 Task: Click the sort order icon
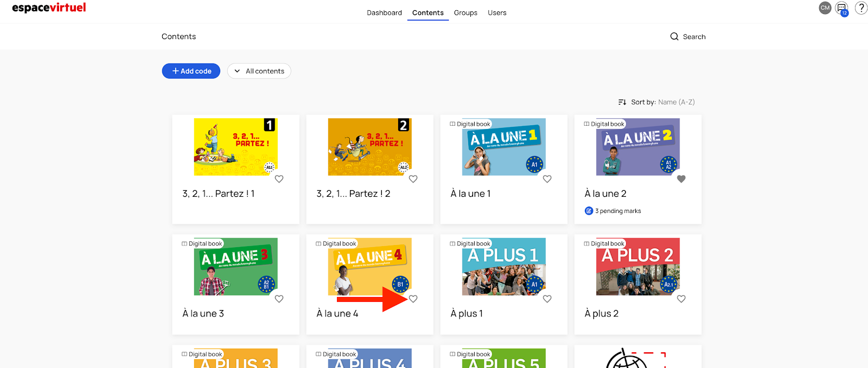tap(622, 102)
